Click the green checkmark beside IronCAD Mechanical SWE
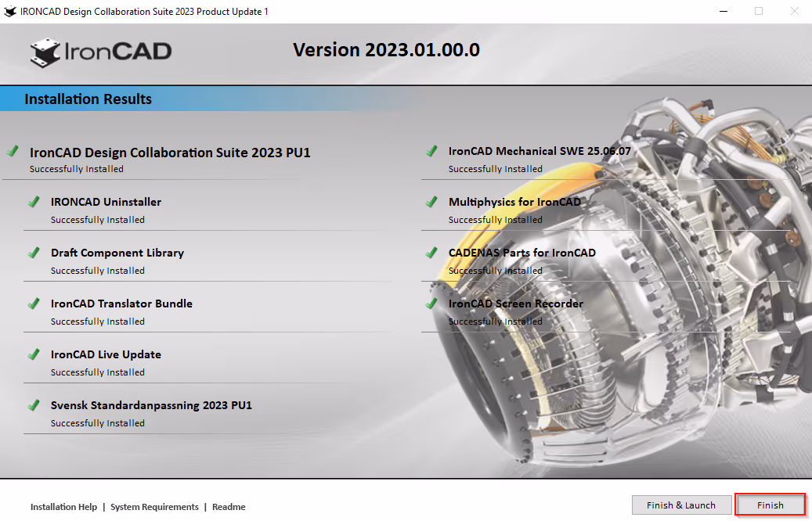The image size is (812, 521). [x=431, y=151]
